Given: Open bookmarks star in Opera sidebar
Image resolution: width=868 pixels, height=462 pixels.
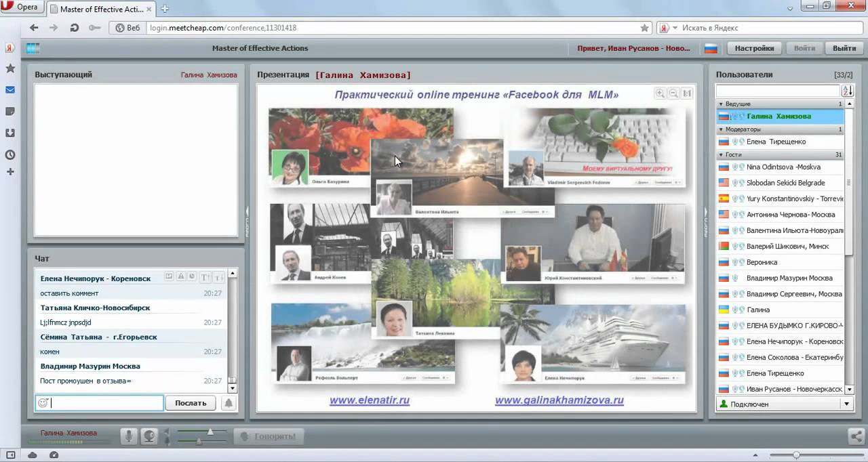Looking at the screenshot, I should point(10,68).
